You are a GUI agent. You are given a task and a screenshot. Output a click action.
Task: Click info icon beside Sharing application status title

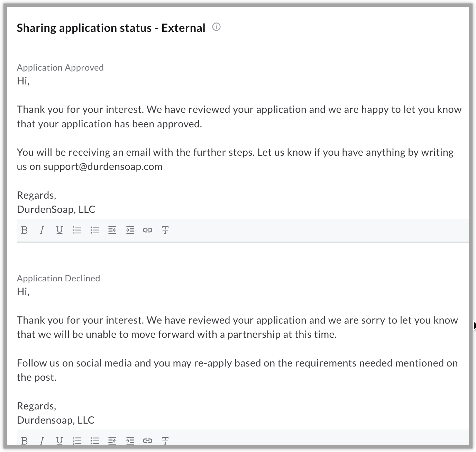coord(216,27)
